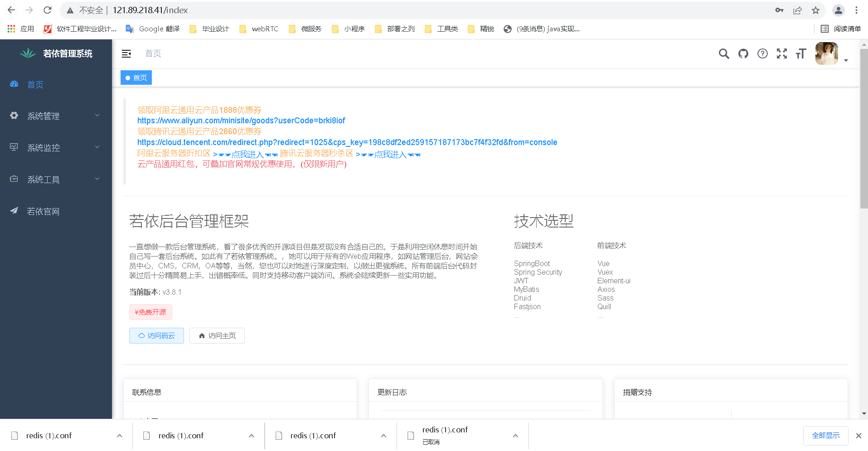Expand the 系统监控 sidebar menu
The width and height of the screenshot is (868, 451).
(56, 148)
